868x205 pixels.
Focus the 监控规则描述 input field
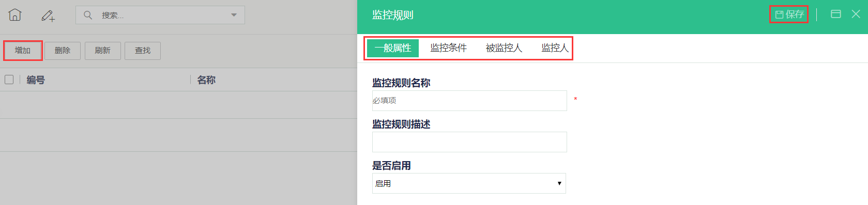click(469, 142)
